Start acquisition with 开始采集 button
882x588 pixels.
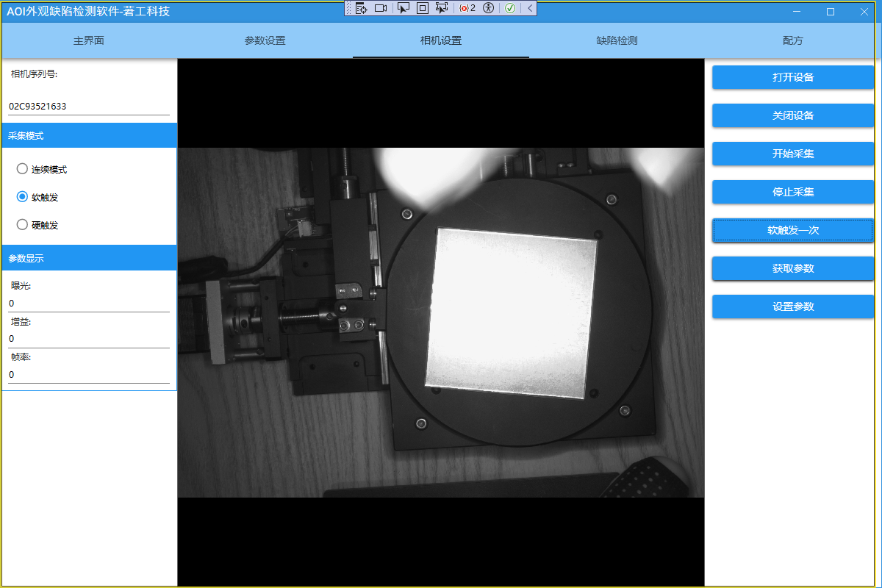point(793,154)
